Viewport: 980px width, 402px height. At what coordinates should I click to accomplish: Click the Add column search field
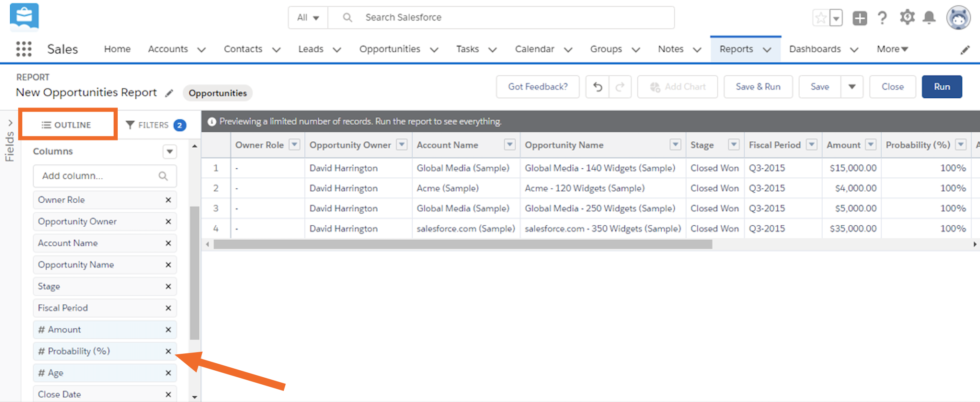105,176
